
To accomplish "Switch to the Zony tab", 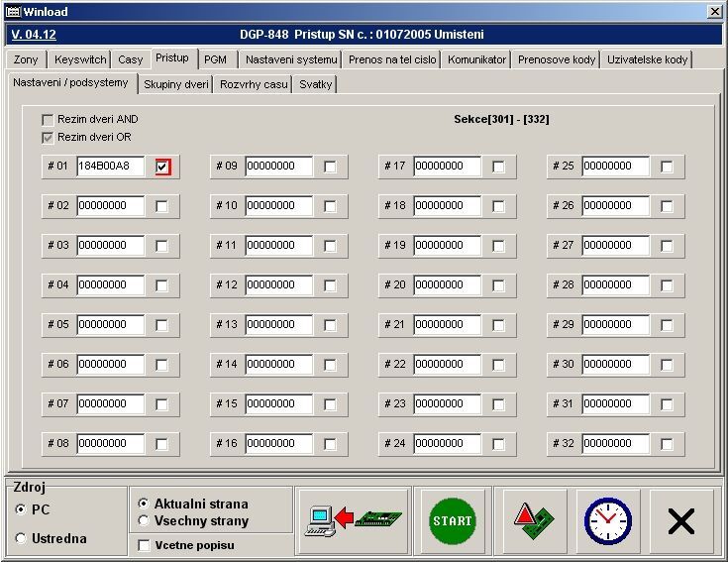I will [x=26, y=59].
